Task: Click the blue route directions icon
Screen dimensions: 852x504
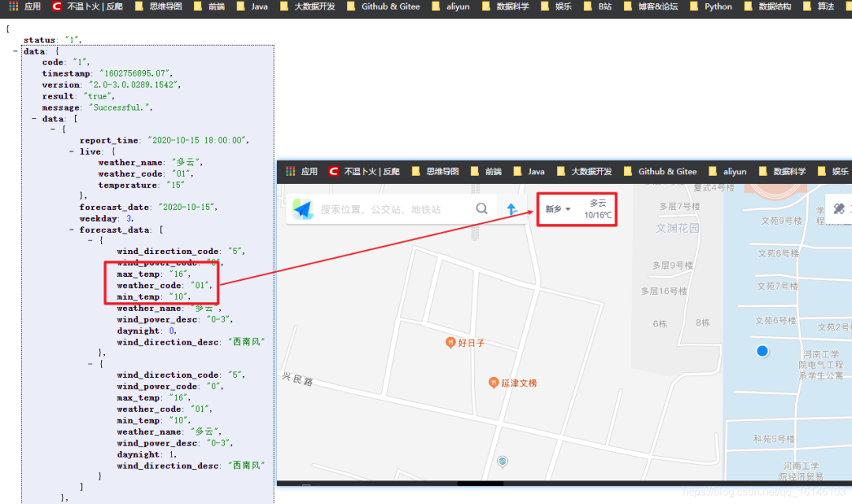Action: click(511, 209)
